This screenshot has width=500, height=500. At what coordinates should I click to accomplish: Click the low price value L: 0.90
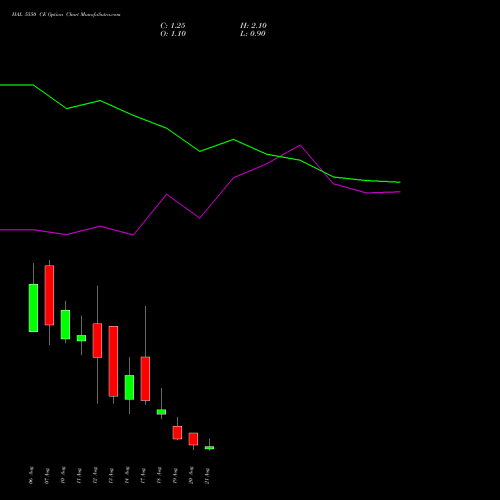point(253,34)
